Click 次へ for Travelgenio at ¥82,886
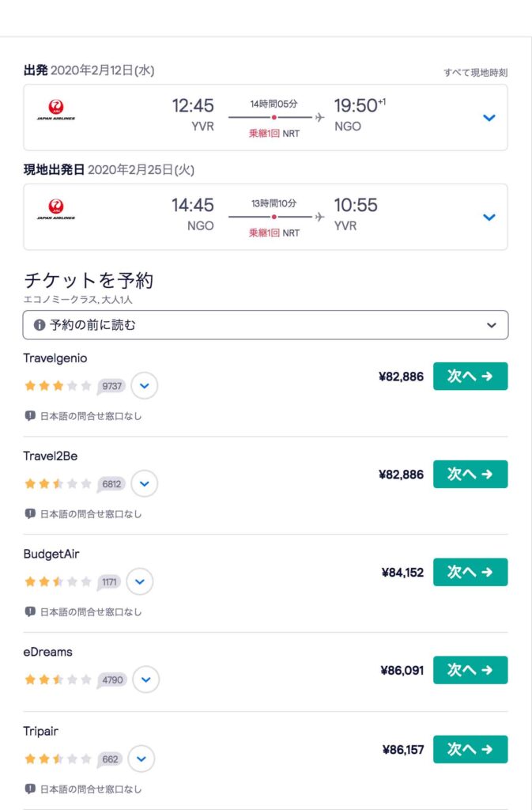 pyautogui.click(x=470, y=377)
